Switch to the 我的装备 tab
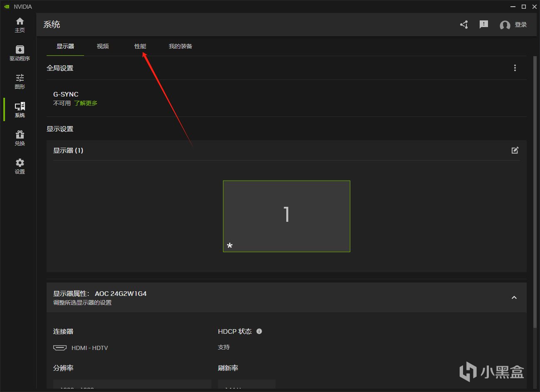This screenshot has width=540, height=392. (x=181, y=46)
